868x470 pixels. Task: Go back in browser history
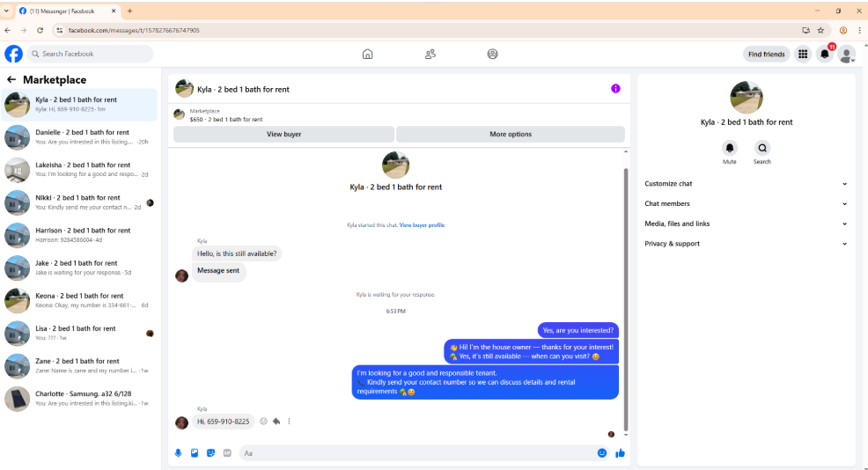click(8, 31)
